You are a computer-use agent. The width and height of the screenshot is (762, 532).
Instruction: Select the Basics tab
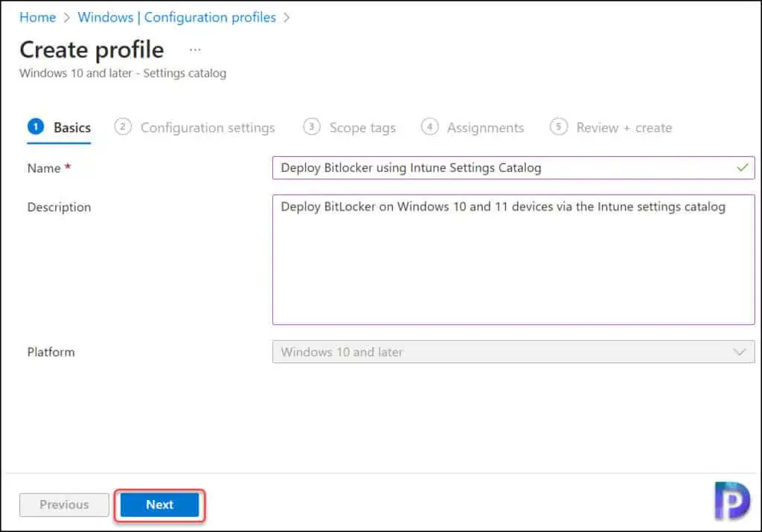point(60,127)
